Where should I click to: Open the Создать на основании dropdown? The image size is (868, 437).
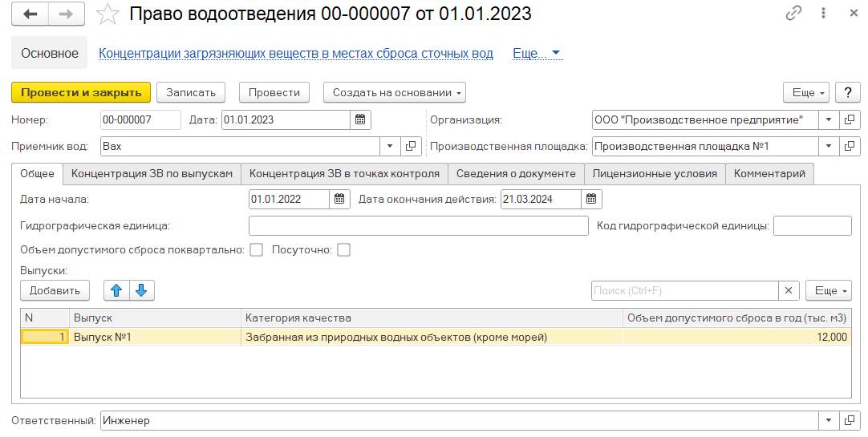tap(394, 92)
